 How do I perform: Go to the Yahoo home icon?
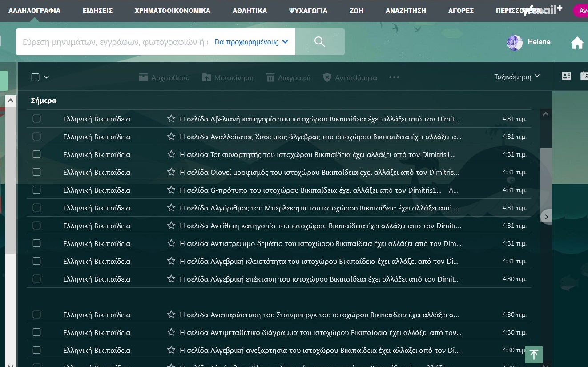click(x=577, y=43)
